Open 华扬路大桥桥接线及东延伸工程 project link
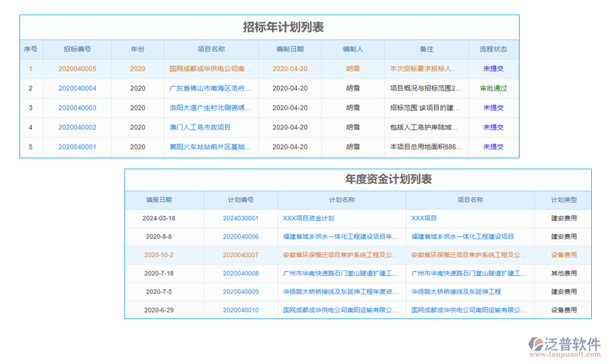The height and width of the screenshot is (364, 607). tap(455, 292)
